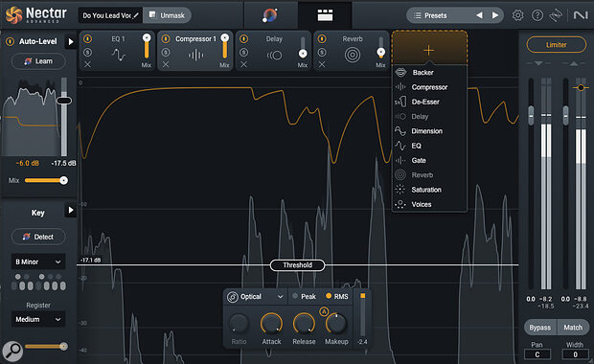This screenshot has height=364, width=594.
Task: Toggle Reverb power button
Action: click(322, 38)
